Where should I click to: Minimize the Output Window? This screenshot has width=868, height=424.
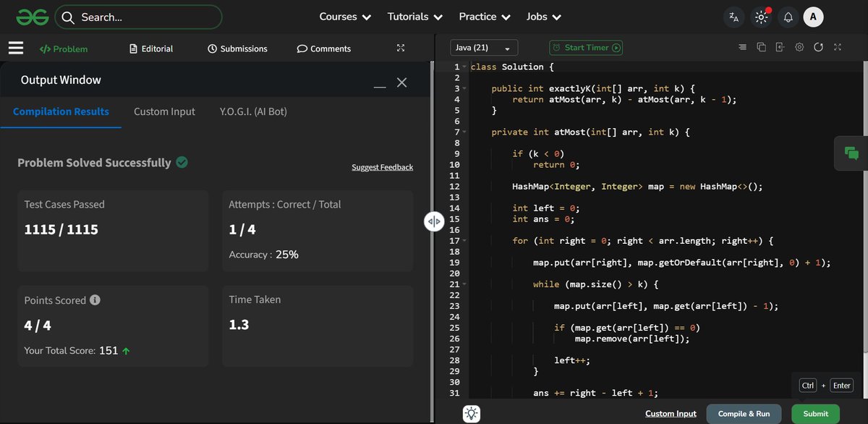380,87
